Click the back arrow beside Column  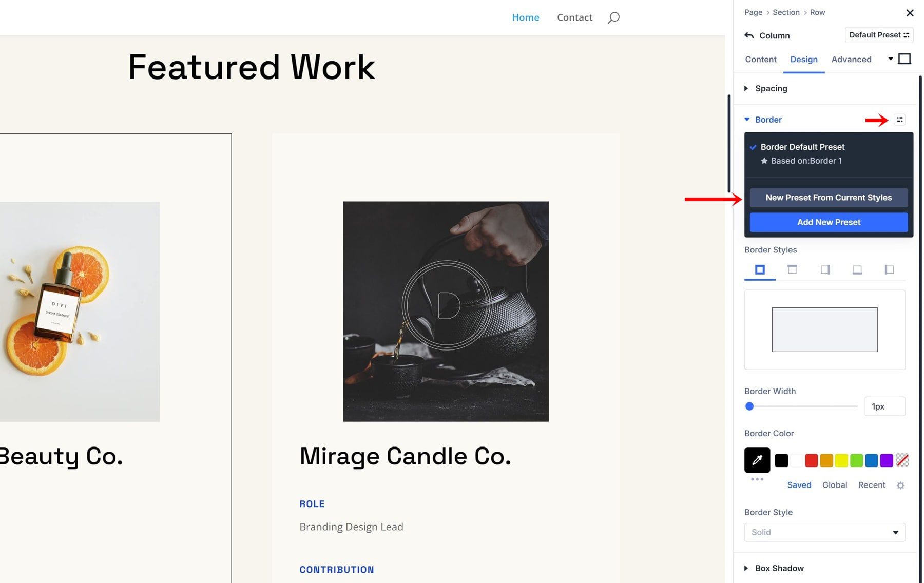[x=749, y=35]
